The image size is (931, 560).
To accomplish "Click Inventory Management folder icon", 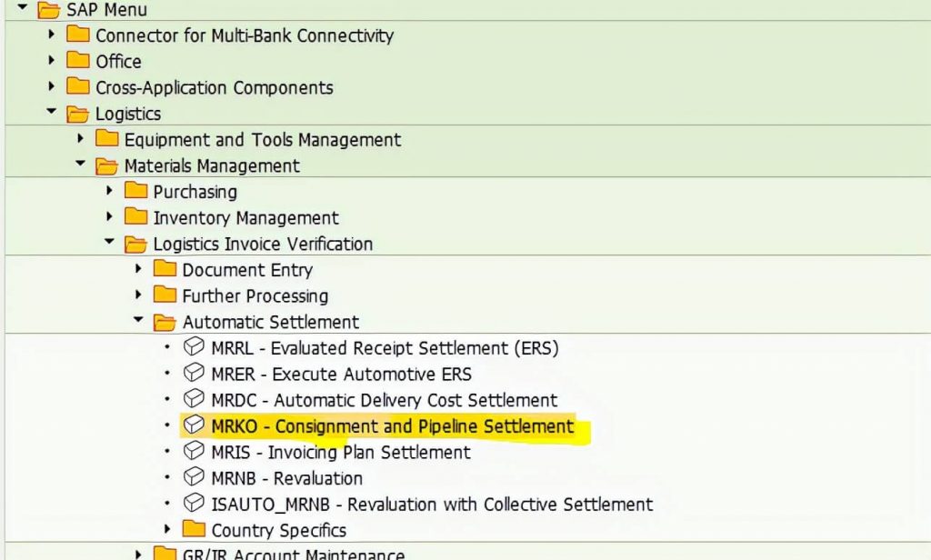I will [136, 216].
